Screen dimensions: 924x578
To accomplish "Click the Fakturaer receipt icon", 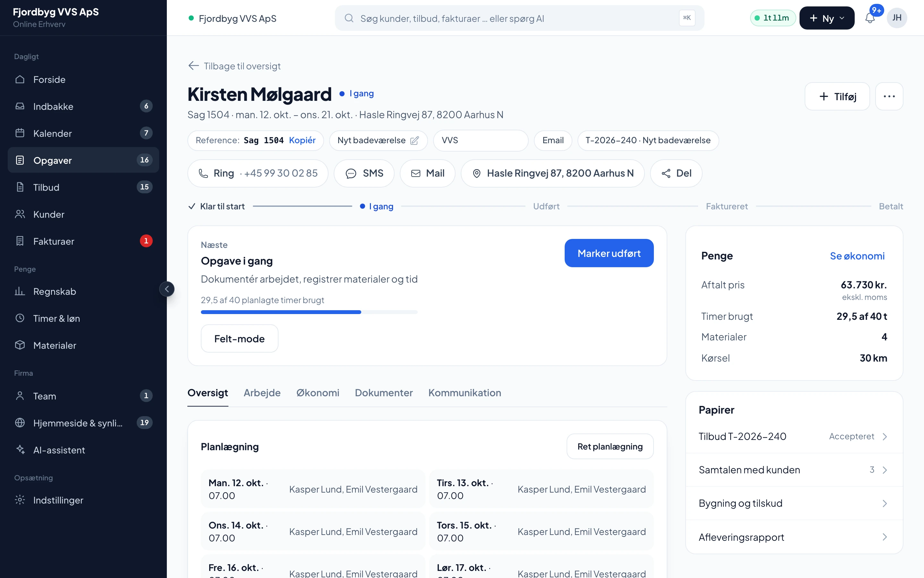I will [x=20, y=241].
